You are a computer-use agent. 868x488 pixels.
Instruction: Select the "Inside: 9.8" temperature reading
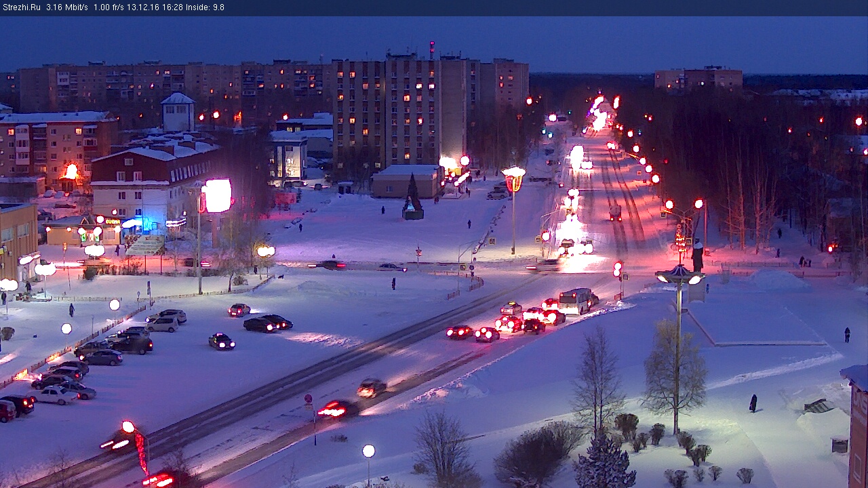[205, 7]
